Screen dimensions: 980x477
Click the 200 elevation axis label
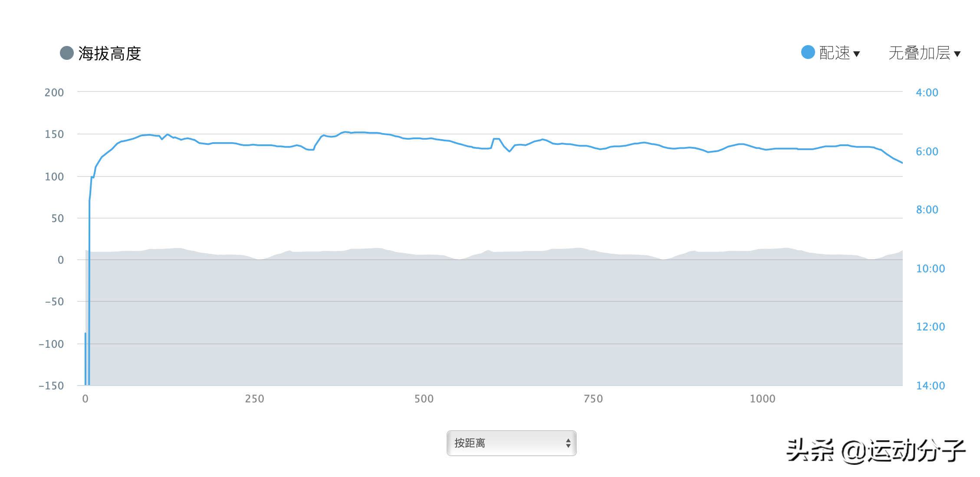54,92
